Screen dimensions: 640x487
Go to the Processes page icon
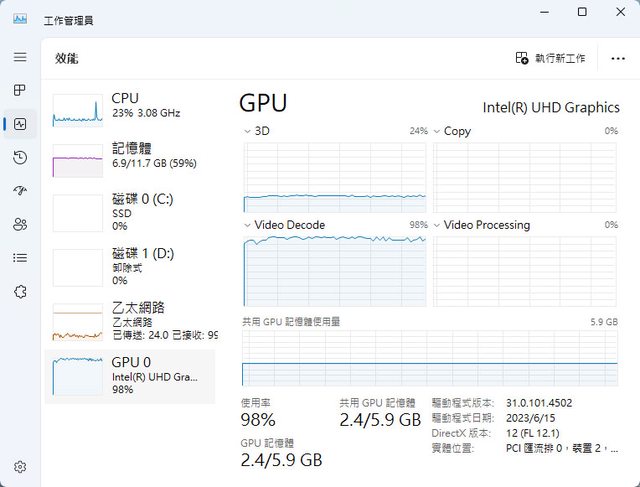point(20,90)
